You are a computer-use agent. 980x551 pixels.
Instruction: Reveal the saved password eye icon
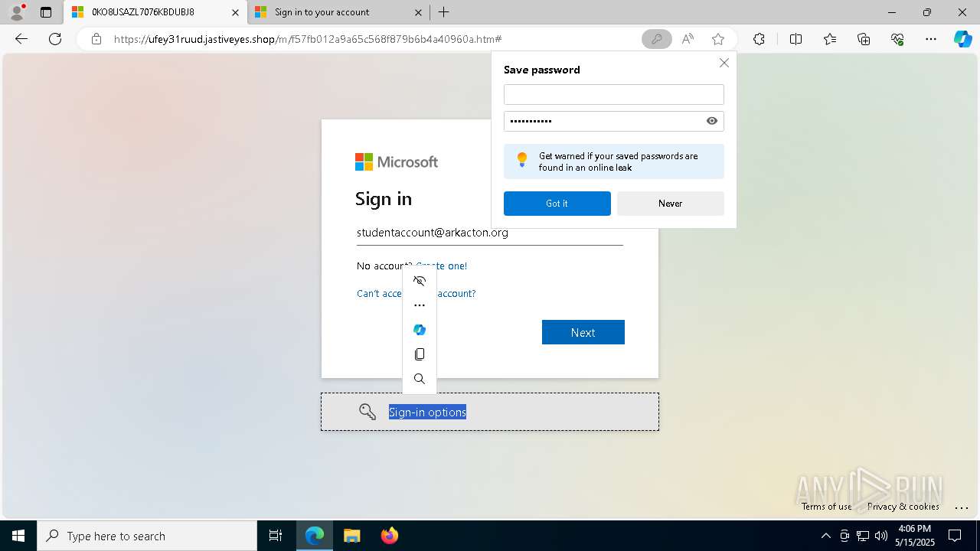[712, 121]
